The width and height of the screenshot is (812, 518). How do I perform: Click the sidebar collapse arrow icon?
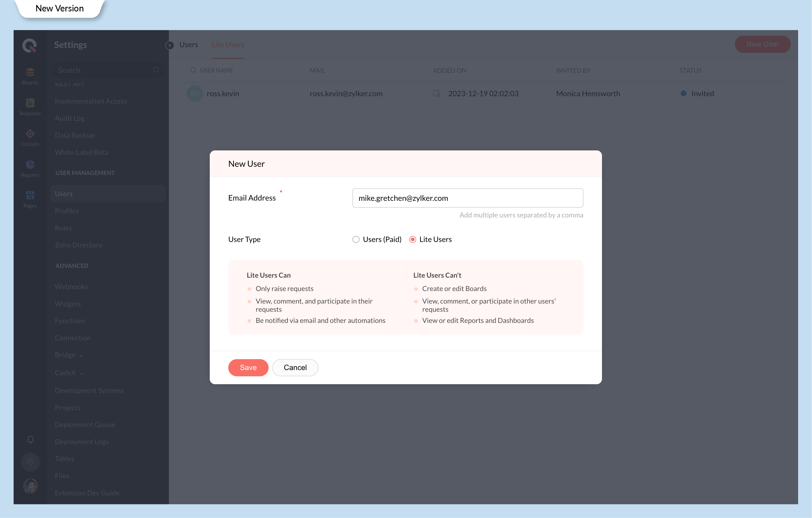[170, 45]
